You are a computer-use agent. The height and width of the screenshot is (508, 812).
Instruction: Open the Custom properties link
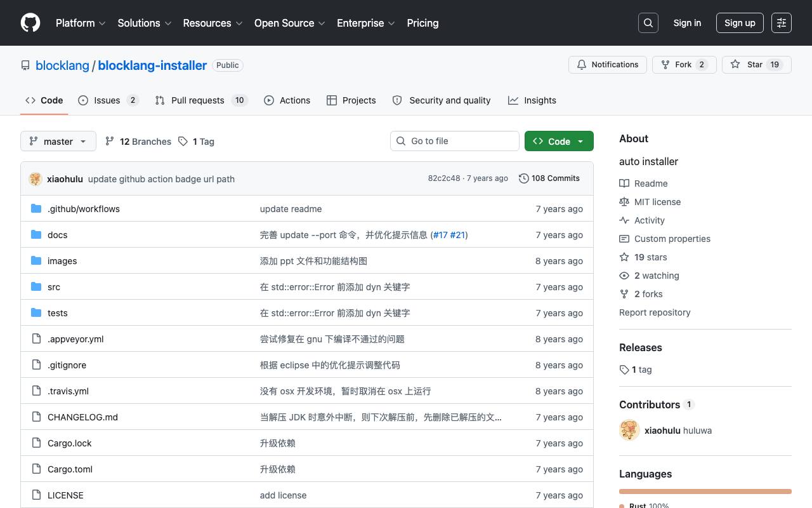pos(665,239)
